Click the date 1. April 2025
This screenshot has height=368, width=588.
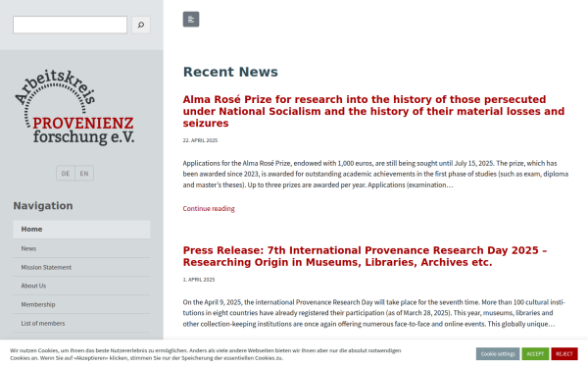(x=199, y=280)
